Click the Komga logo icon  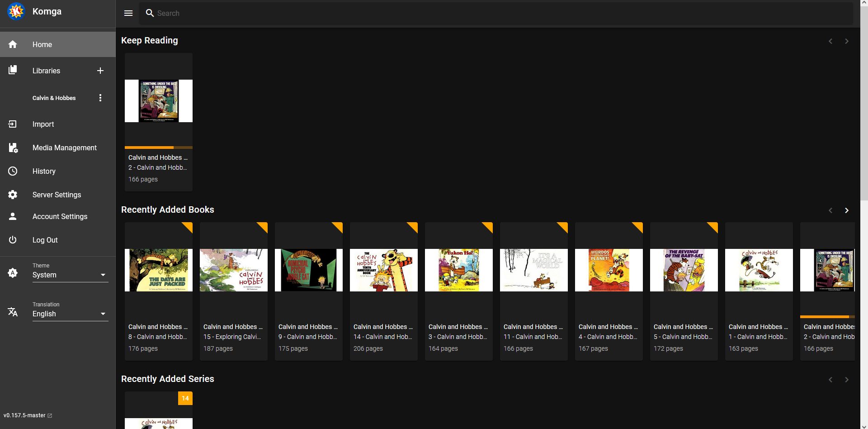pos(16,11)
